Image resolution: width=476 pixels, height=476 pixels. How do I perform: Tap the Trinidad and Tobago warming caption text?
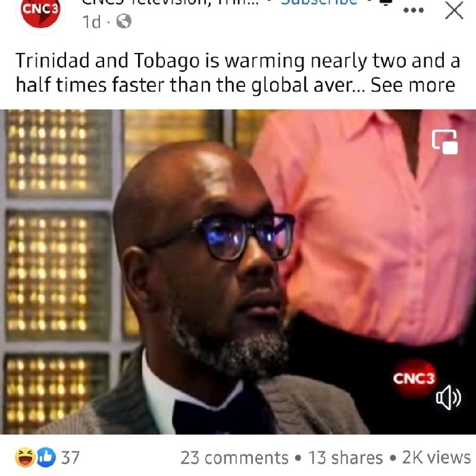(238, 73)
